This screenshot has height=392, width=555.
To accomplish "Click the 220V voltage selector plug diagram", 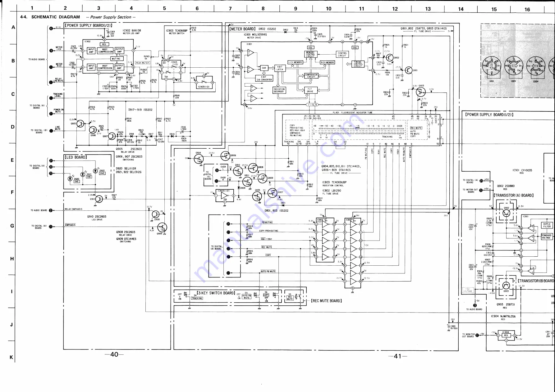I will [536, 66].
